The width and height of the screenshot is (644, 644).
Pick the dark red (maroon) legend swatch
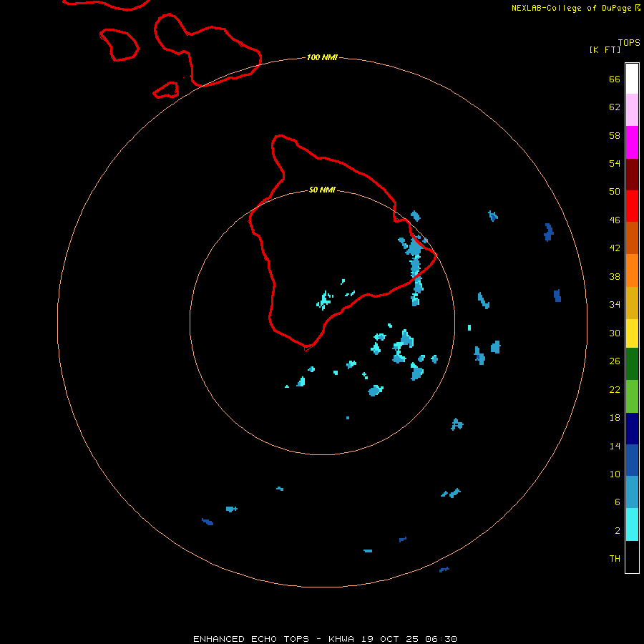[632, 174]
